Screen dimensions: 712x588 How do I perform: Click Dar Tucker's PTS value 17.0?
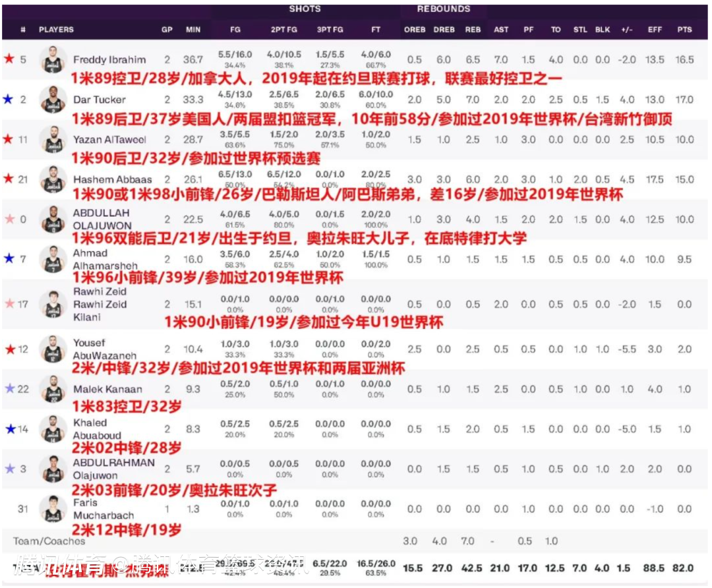tap(684, 100)
